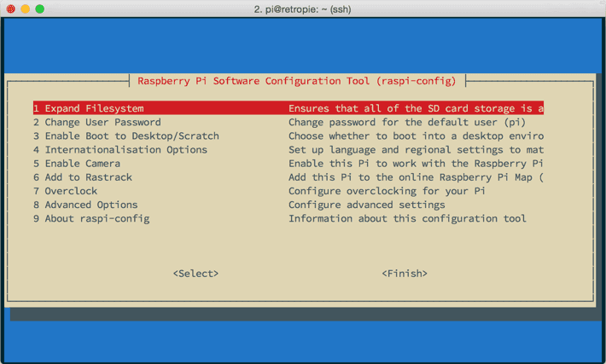
Task: Click description 'Configure advanced settings'
Action: tap(367, 205)
